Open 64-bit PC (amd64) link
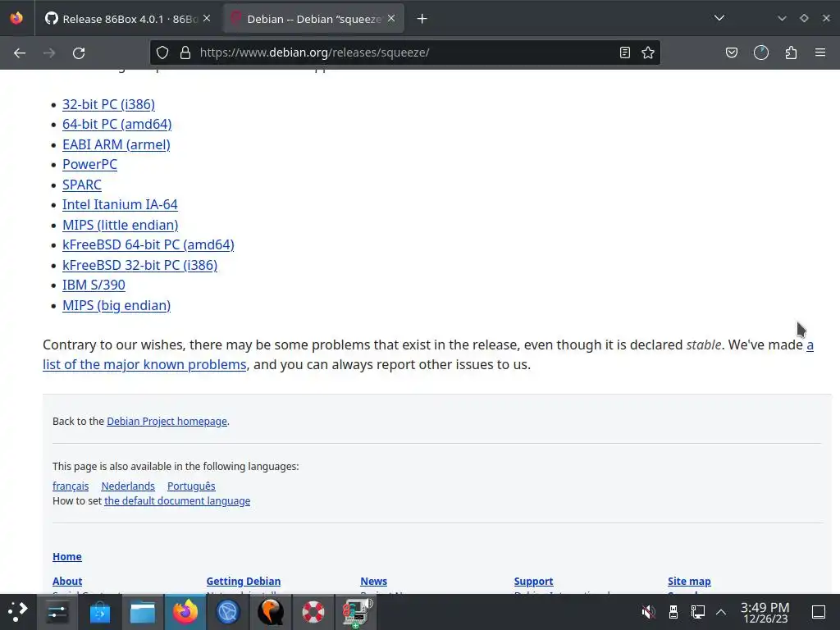The height and width of the screenshot is (630, 840). point(116,125)
